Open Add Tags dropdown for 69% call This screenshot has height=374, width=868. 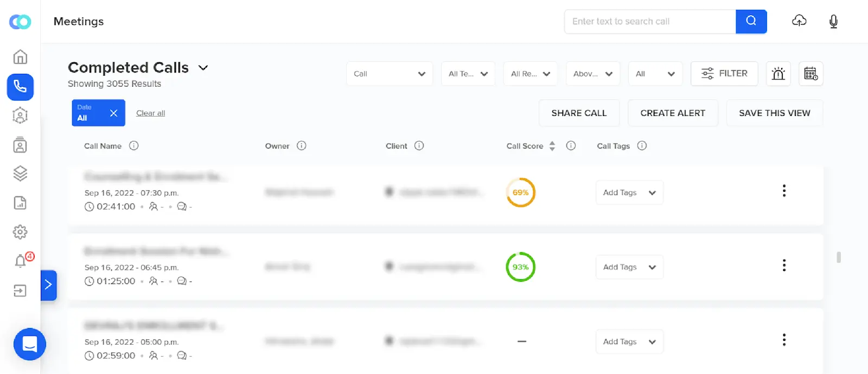pos(629,192)
